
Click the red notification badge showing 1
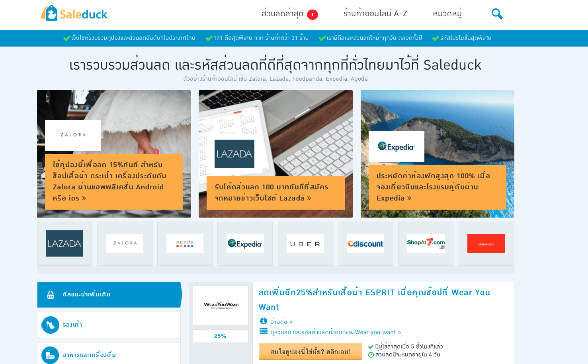[313, 15]
